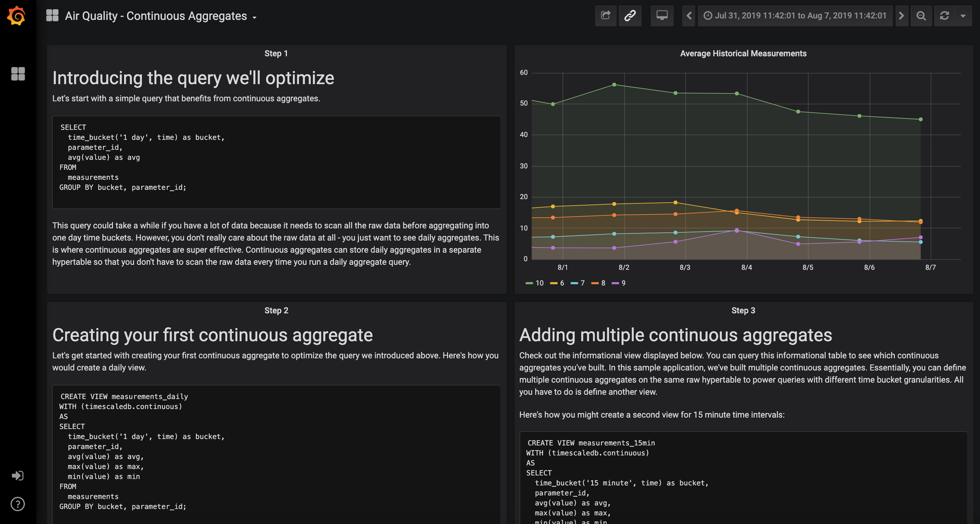Screen dimensions: 980x524
Task: Shift time range forward
Action: tap(901, 16)
